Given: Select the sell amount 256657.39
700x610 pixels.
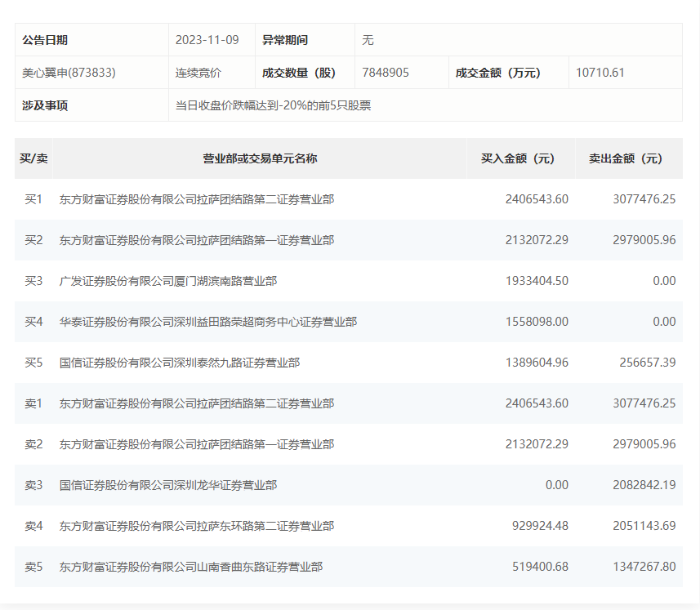Looking at the screenshot, I should point(648,363).
